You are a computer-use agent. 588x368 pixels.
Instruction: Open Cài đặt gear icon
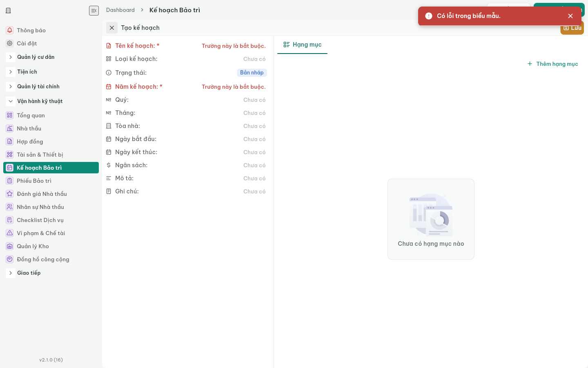[x=10, y=43]
